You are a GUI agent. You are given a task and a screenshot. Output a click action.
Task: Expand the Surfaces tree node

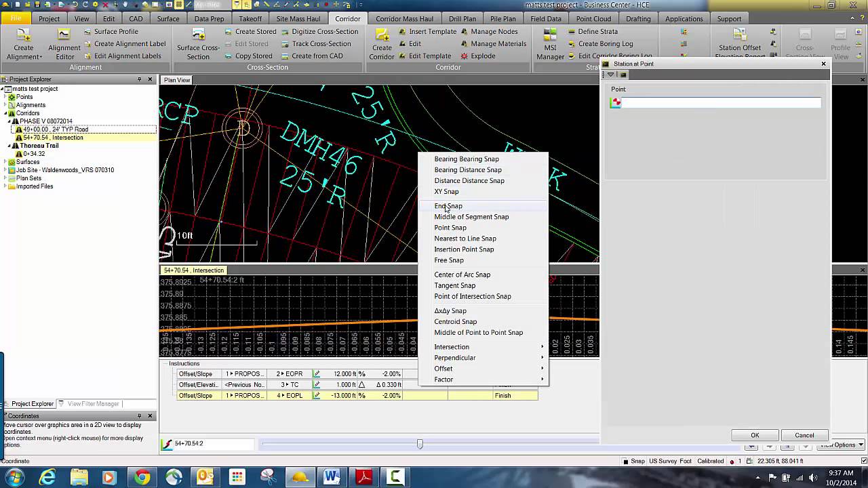coord(5,162)
